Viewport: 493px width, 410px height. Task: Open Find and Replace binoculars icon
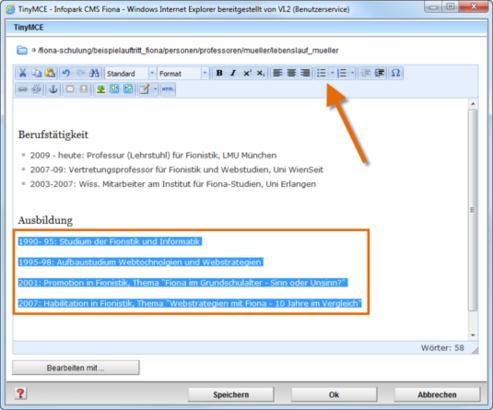[x=94, y=73]
